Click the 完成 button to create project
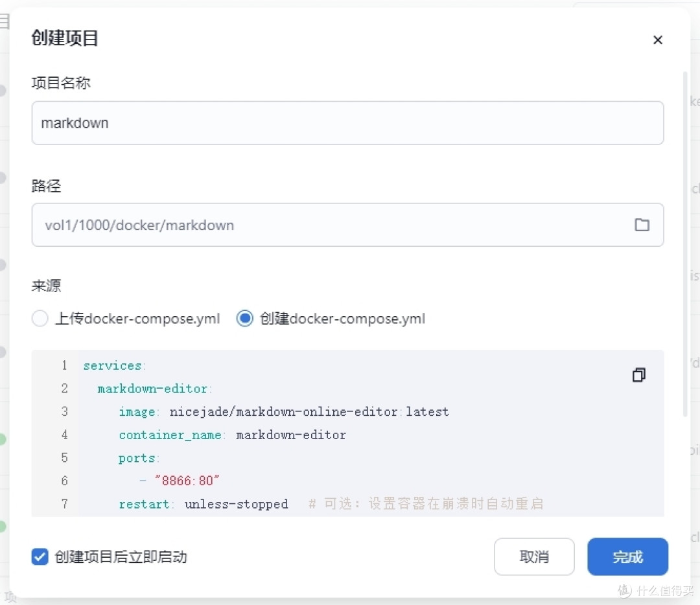700x605 pixels. [627, 556]
